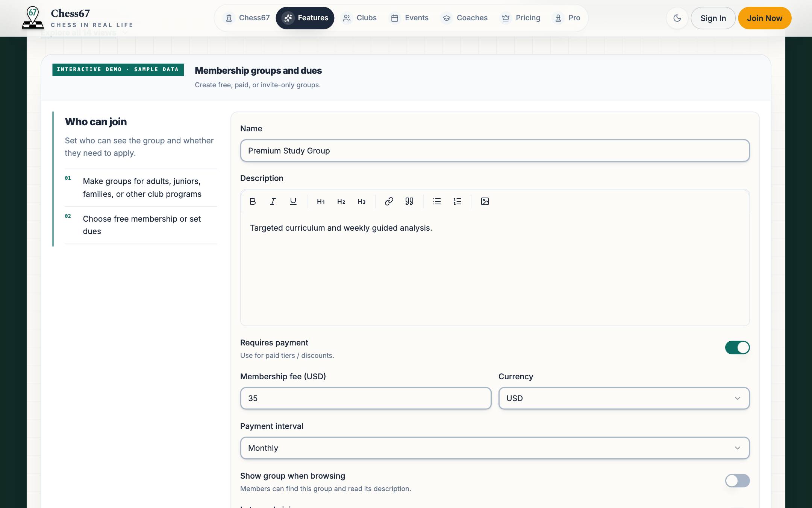Turn off the Requires payment switch
Viewport: 812px width, 508px height.
(737, 347)
